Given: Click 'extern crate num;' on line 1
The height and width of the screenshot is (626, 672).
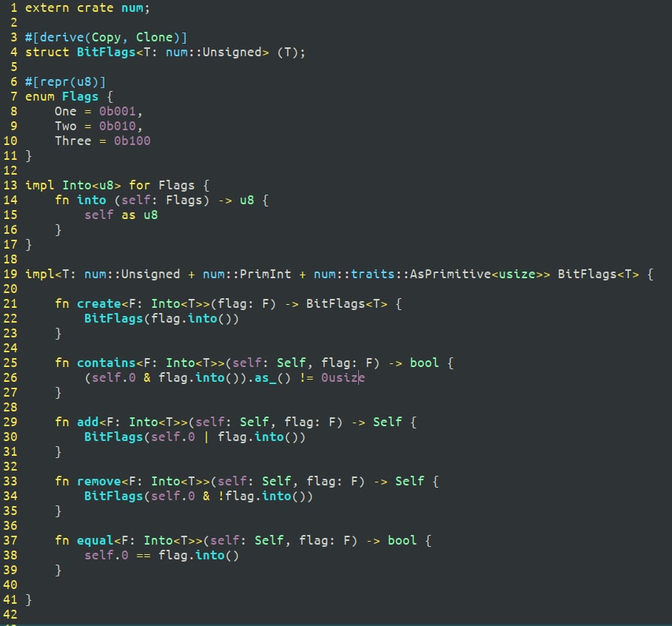Looking at the screenshot, I should point(87,8).
